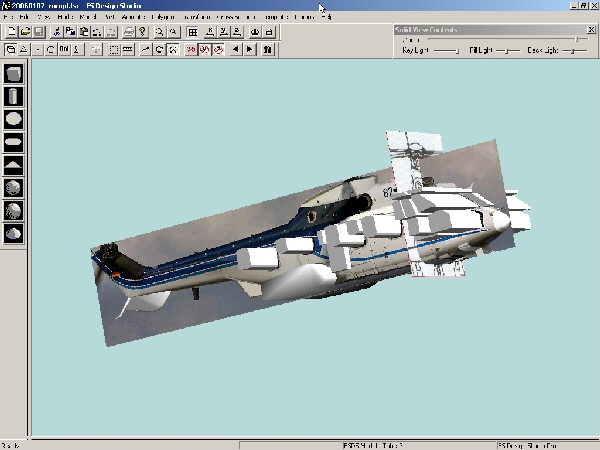Click the Open file folder icon
Viewport: 600px width, 450px height.
24,32
